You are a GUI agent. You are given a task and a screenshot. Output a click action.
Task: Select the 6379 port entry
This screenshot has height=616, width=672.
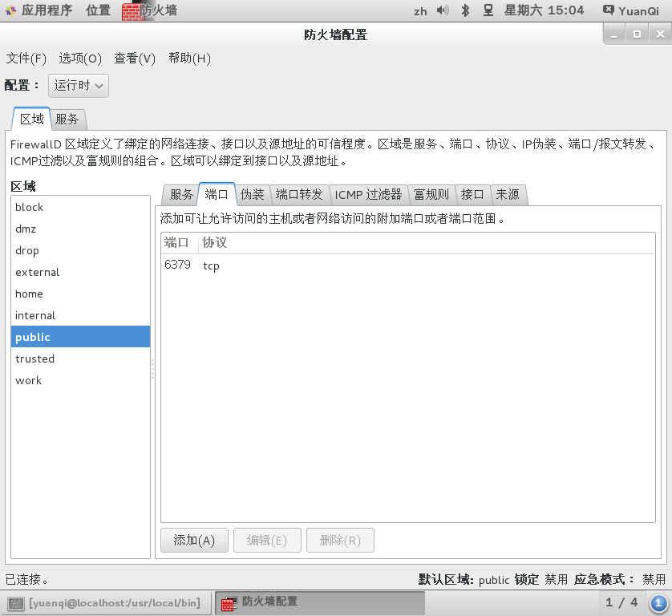click(177, 265)
